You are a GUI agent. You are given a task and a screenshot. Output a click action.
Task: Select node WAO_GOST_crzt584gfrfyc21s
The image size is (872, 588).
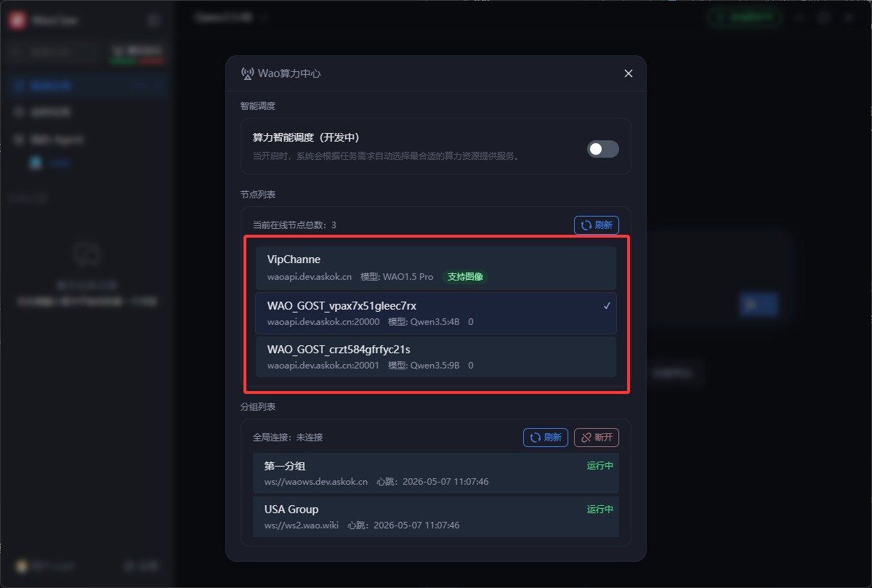click(x=436, y=357)
